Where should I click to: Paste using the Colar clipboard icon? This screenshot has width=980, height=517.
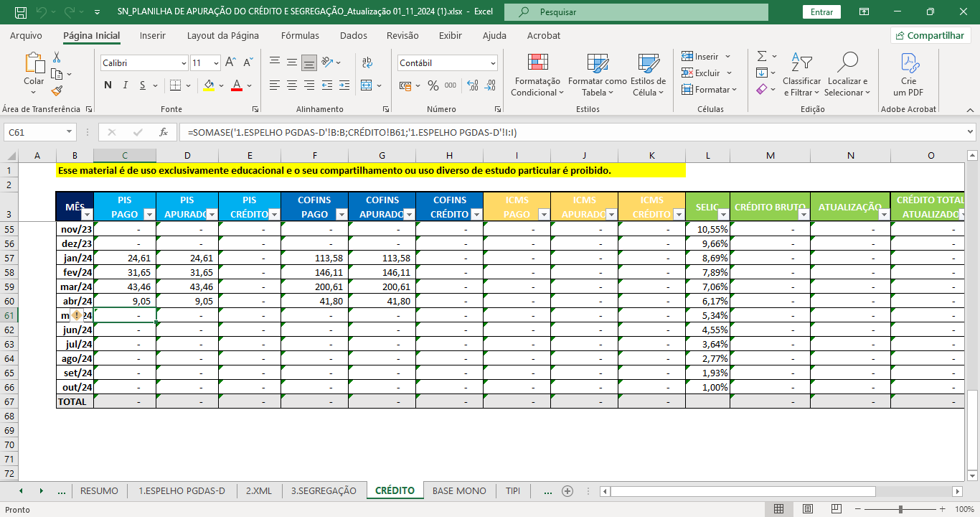pos(34,63)
